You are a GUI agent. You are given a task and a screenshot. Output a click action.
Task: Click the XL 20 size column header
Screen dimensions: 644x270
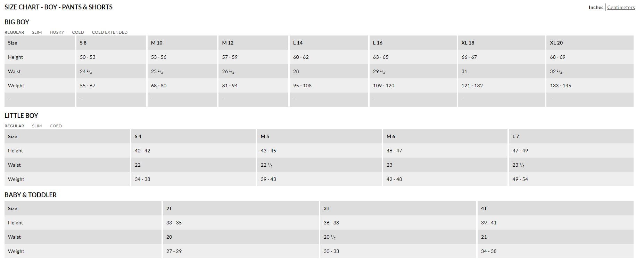tap(556, 43)
